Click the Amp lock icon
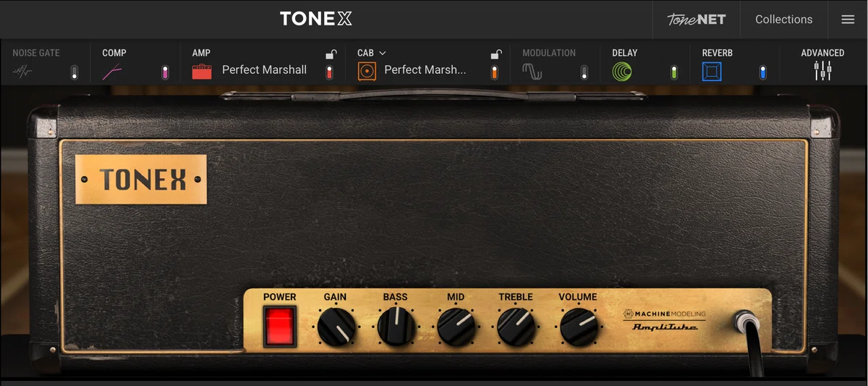 (331, 54)
